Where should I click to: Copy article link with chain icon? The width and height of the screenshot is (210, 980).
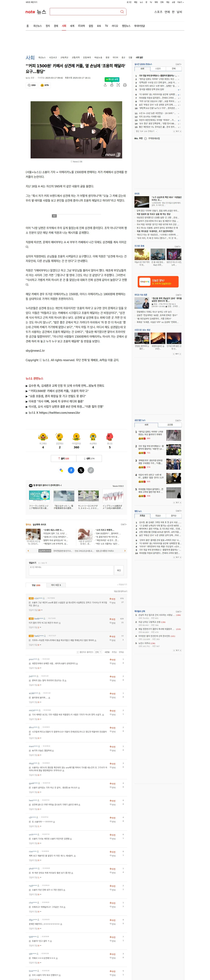coord(91,470)
